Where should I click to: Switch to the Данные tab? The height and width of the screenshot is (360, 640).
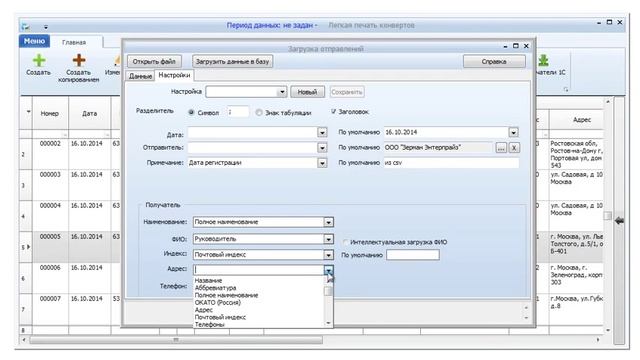pos(140,76)
